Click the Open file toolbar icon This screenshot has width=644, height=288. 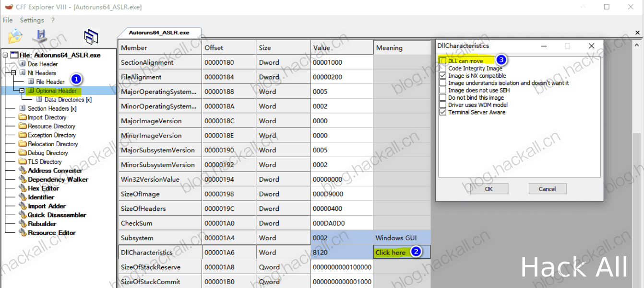(15, 36)
